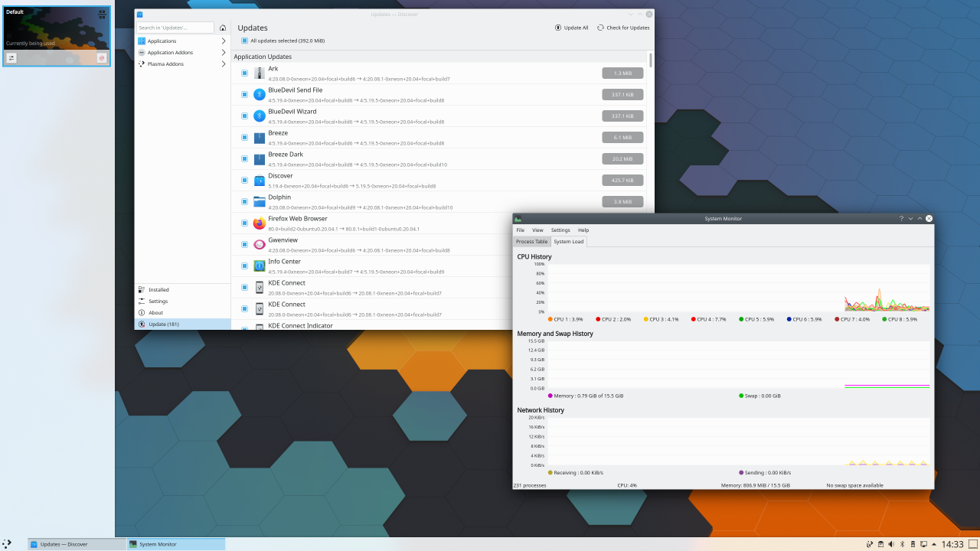
Task: Select Update (181) in Discover sidebar
Action: 182,324
